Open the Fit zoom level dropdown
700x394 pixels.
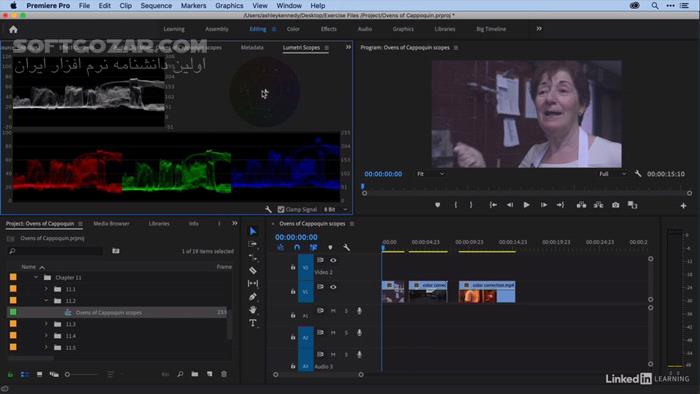pos(430,174)
